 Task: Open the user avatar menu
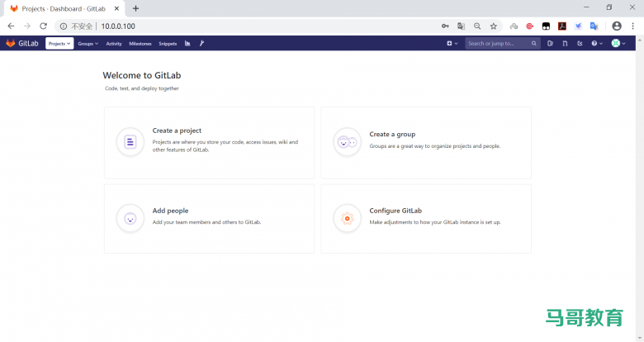tap(618, 43)
